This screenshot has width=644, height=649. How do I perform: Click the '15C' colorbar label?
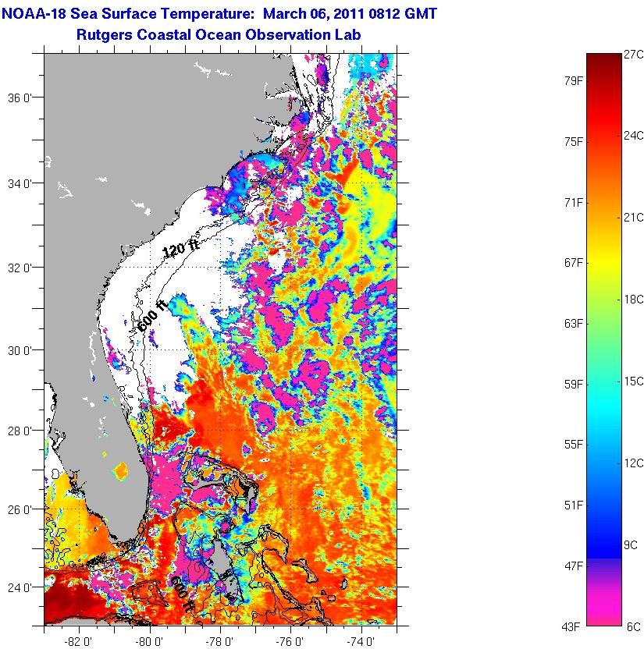[x=634, y=381]
